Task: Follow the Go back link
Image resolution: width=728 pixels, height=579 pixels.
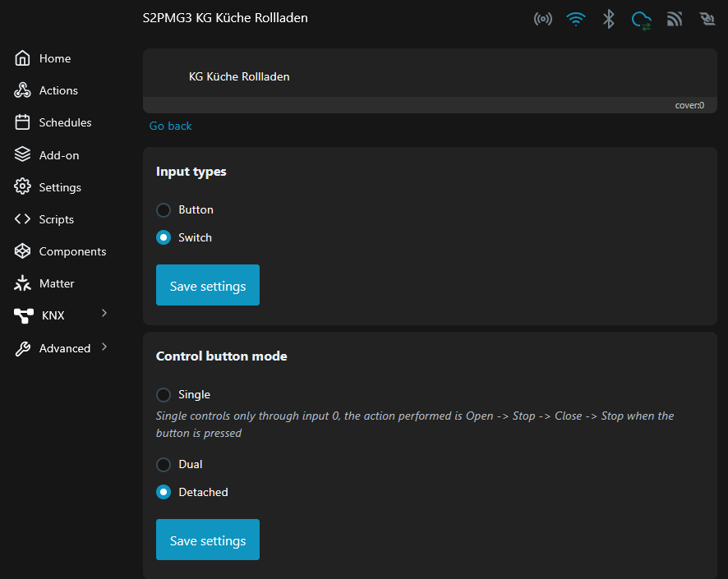Action: tap(171, 126)
